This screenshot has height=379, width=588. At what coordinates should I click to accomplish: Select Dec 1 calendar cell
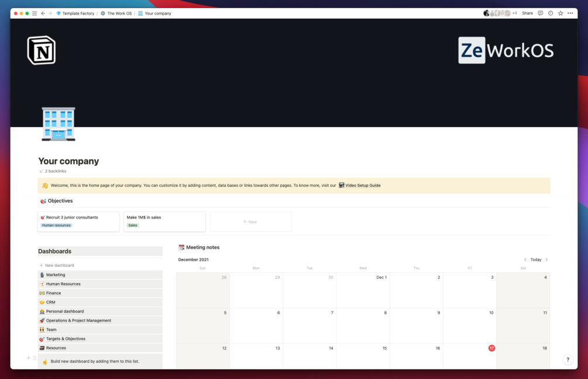[363, 291]
